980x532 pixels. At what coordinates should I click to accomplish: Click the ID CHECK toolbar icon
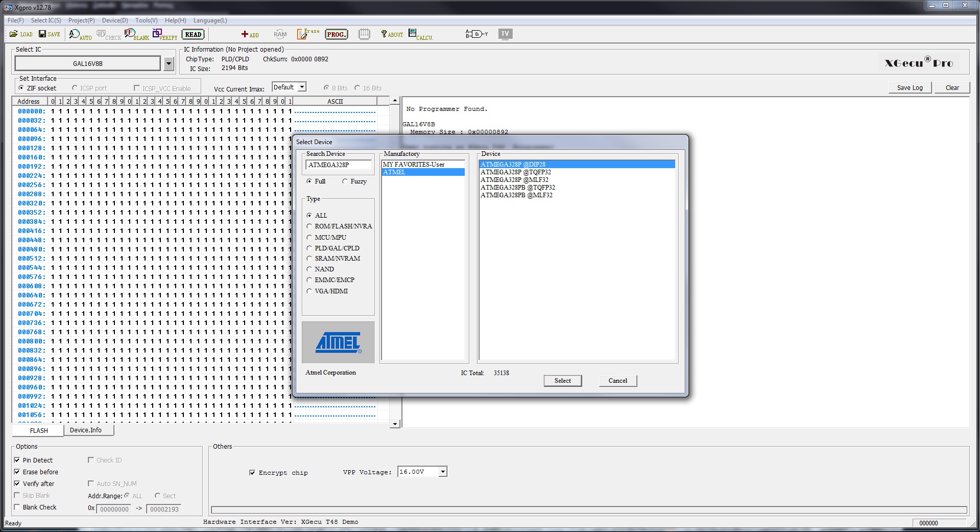click(108, 34)
